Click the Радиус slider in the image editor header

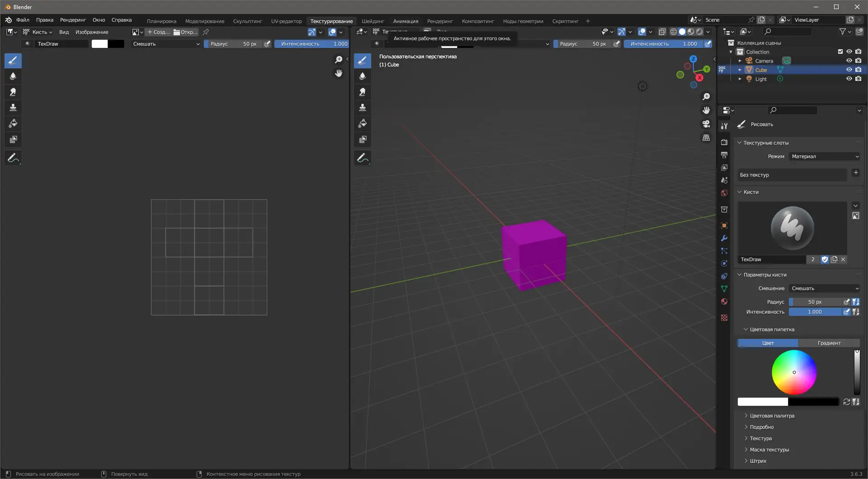(233, 44)
